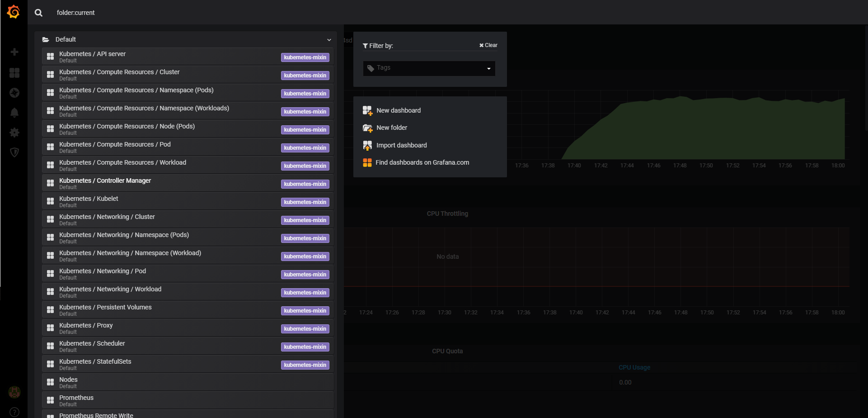
Task: Click the Import dashboard icon
Action: 367,145
